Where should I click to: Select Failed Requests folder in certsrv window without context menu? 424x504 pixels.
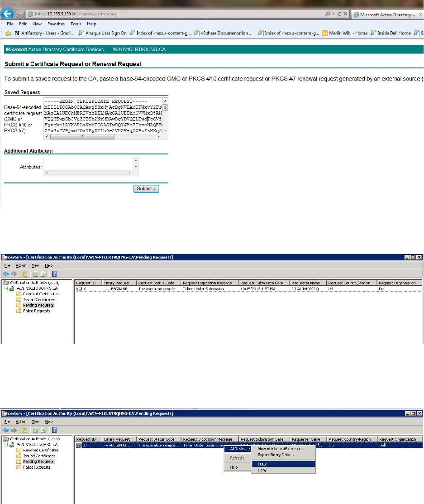pyautogui.click(x=36, y=311)
